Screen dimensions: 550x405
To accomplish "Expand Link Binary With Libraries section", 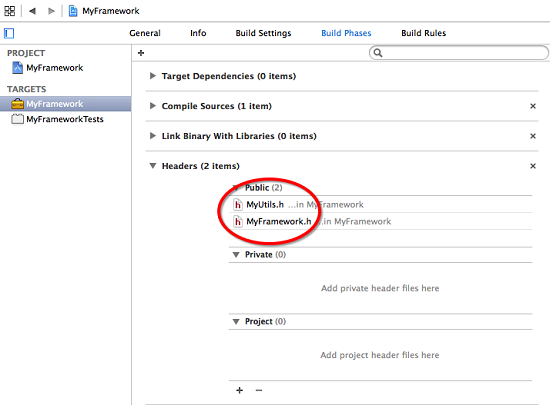I will [x=153, y=136].
